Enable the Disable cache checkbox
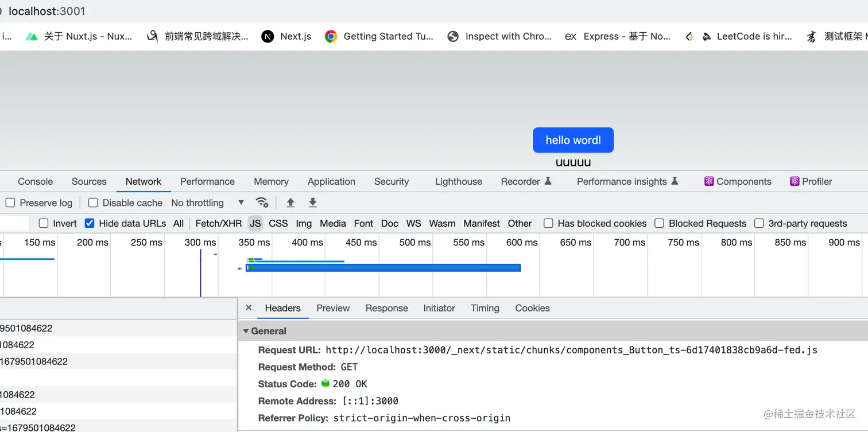 (93, 203)
